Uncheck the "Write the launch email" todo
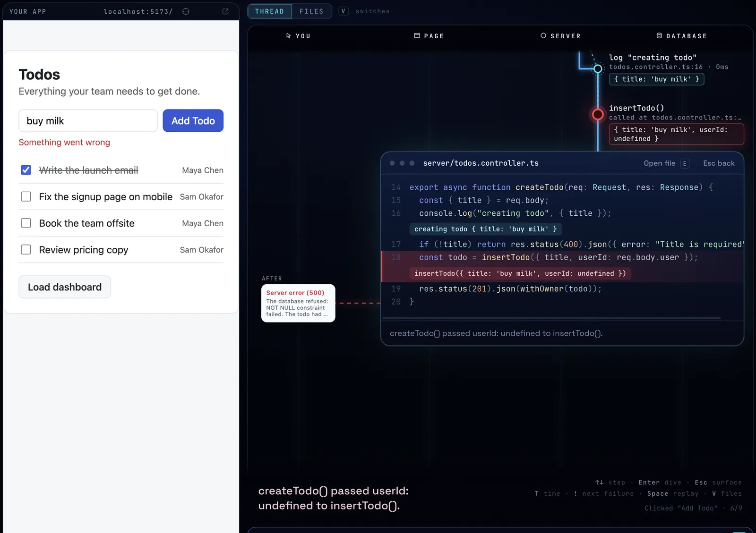Screen dimensions: 756x533 click(x=26, y=170)
